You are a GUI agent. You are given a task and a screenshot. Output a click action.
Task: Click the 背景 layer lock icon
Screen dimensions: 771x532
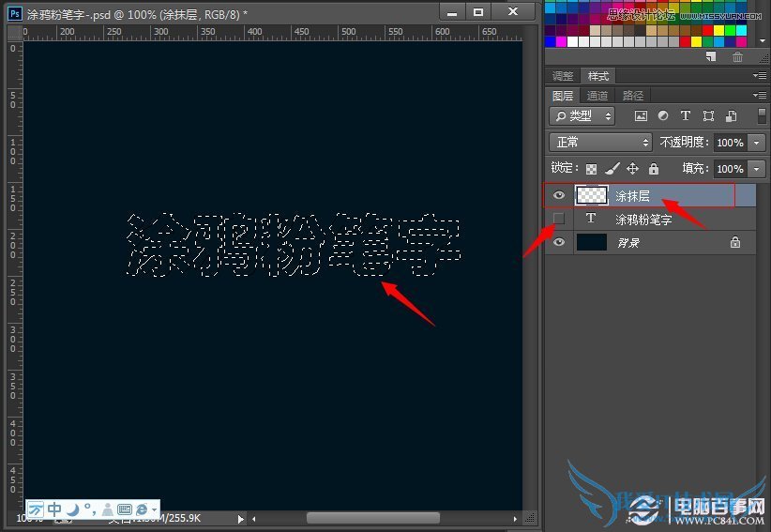pos(735,242)
